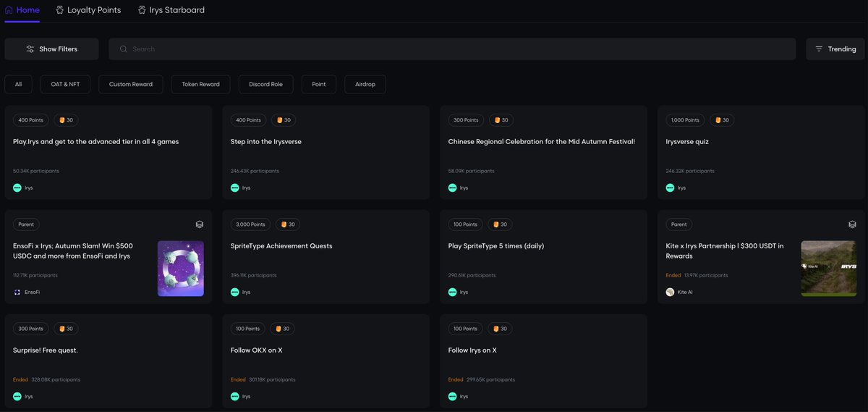Click the Home house icon

coord(9,10)
